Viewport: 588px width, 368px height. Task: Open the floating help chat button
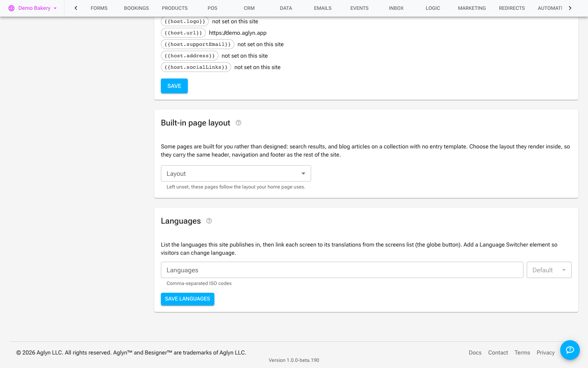point(570,350)
